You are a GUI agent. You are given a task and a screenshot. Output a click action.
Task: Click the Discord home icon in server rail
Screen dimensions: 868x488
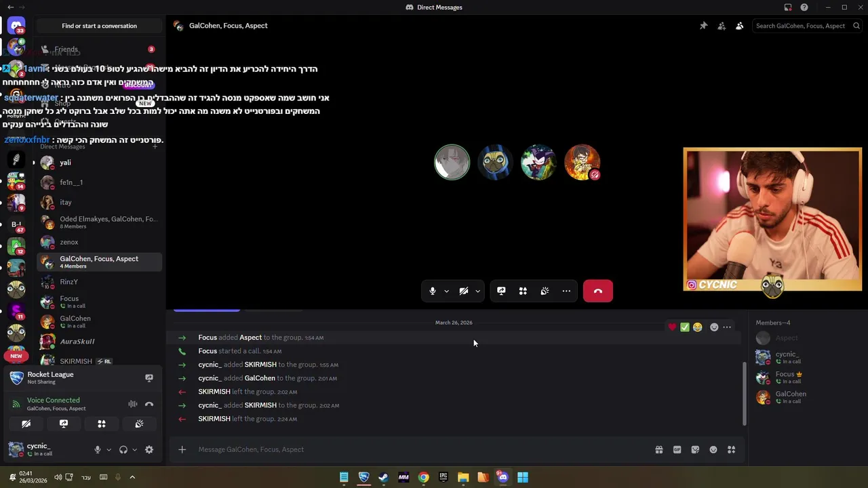16,26
